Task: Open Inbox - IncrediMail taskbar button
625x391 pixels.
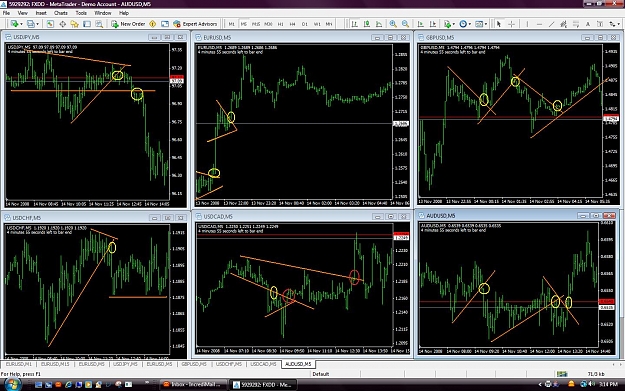Action: point(192,384)
